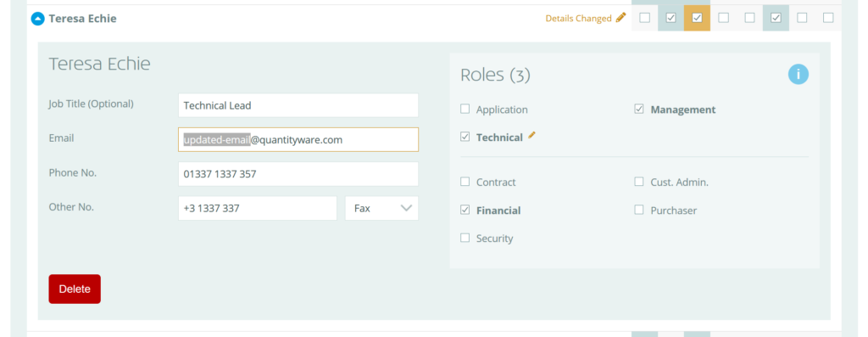Image resolution: width=868 pixels, height=337 pixels.
Task: Toggle the orange highlighted header checkbox
Action: (697, 19)
